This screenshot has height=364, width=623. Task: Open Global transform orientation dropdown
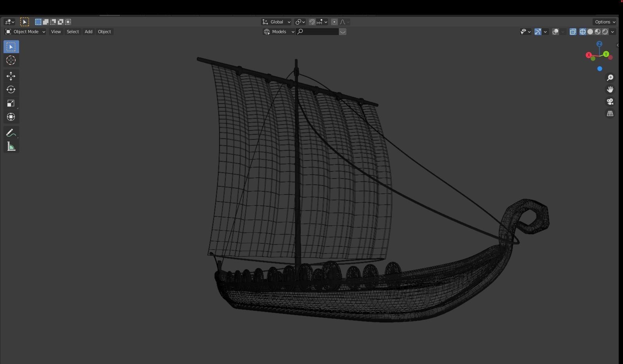coord(276,22)
